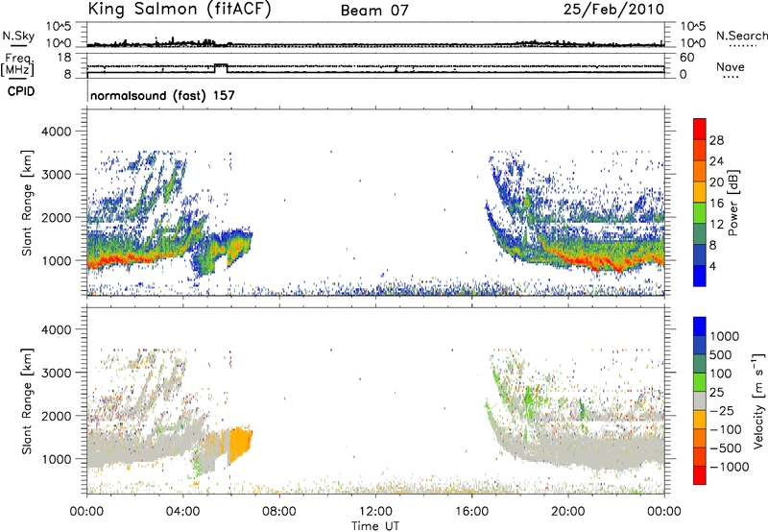768x532 pixels.
Task: Select the 500 label on velocity colorbar
Action: pyautogui.click(x=721, y=355)
